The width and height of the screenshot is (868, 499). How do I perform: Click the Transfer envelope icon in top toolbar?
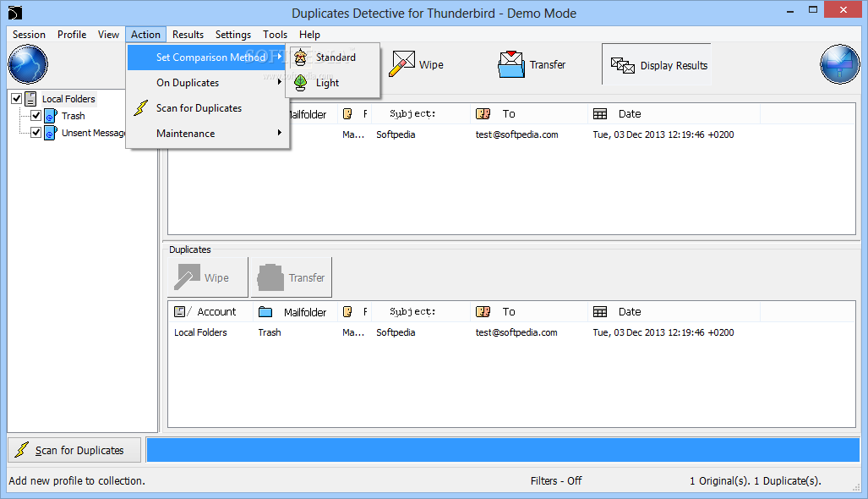point(511,64)
